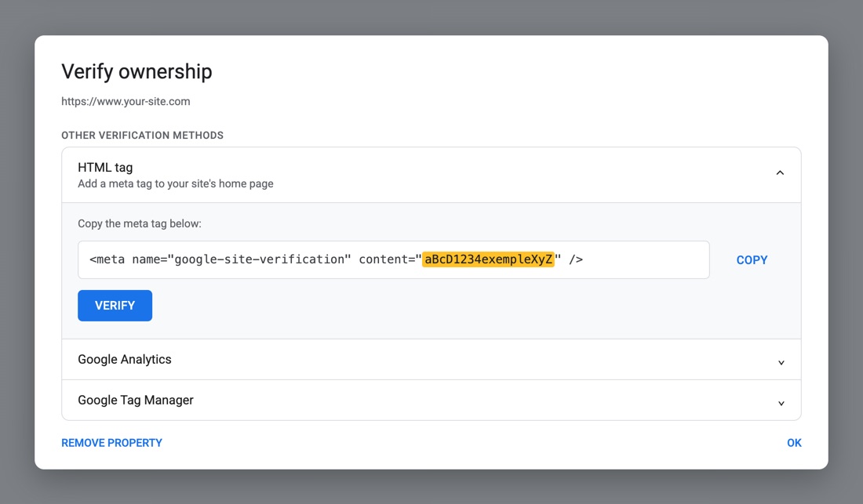The height and width of the screenshot is (504, 863).
Task: Click the blue VERIFY button
Action: pos(115,306)
